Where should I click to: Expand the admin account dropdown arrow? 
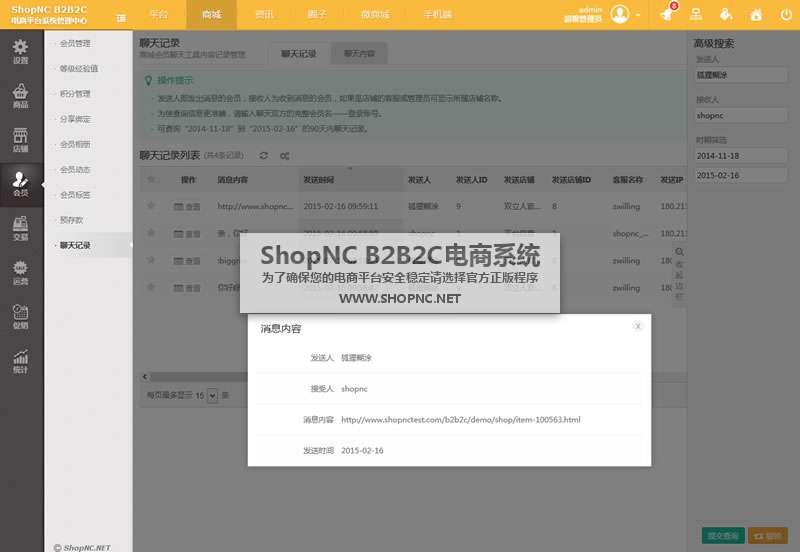638,15
